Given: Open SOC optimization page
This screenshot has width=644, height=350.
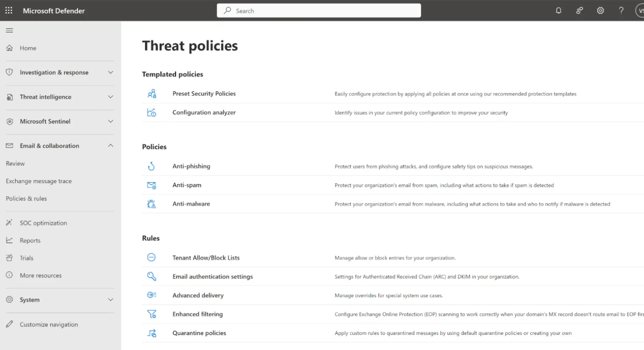Looking at the screenshot, I should pyautogui.click(x=43, y=223).
